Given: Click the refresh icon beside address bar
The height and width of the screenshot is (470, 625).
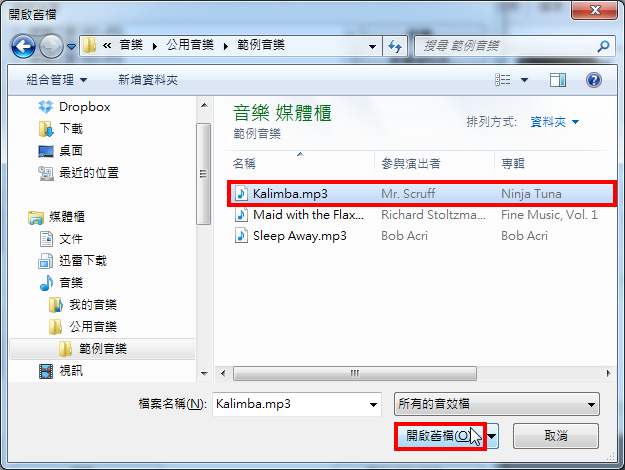Looking at the screenshot, I should pyautogui.click(x=395, y=46).
